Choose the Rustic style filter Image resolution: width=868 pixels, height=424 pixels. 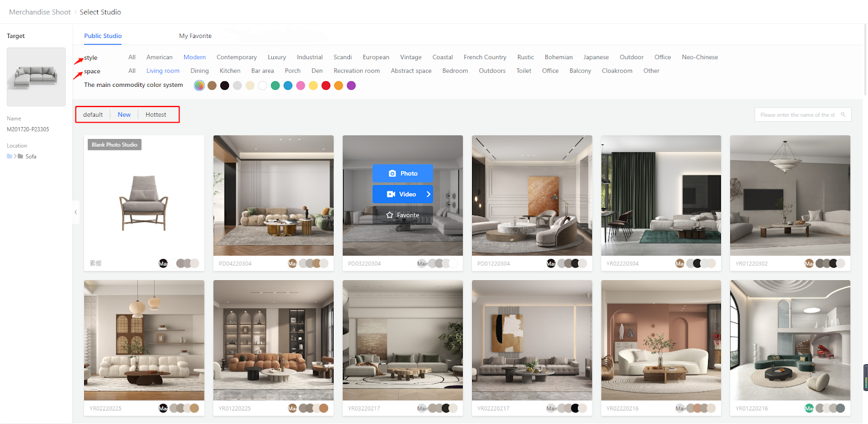click(526, 57)
